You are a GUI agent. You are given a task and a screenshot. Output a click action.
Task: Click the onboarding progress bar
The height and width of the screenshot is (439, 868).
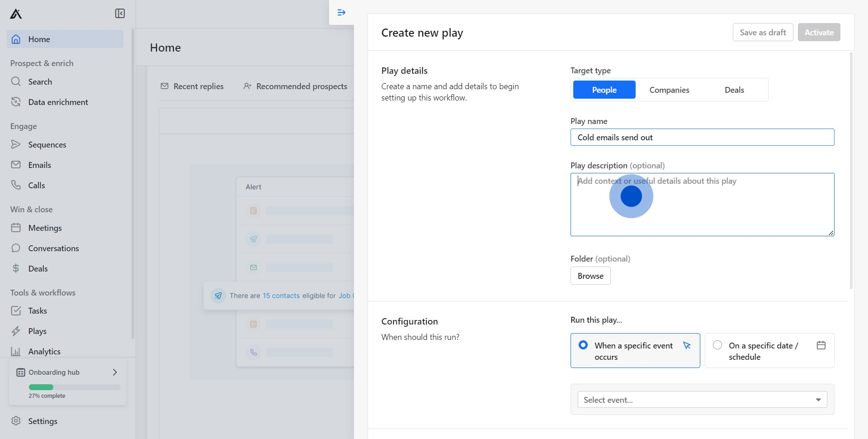click(75, 387)
